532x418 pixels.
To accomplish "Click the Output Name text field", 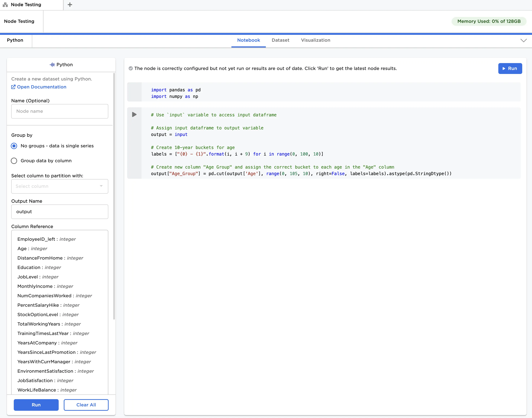I will pyautogui.click(x=60, y=212).
